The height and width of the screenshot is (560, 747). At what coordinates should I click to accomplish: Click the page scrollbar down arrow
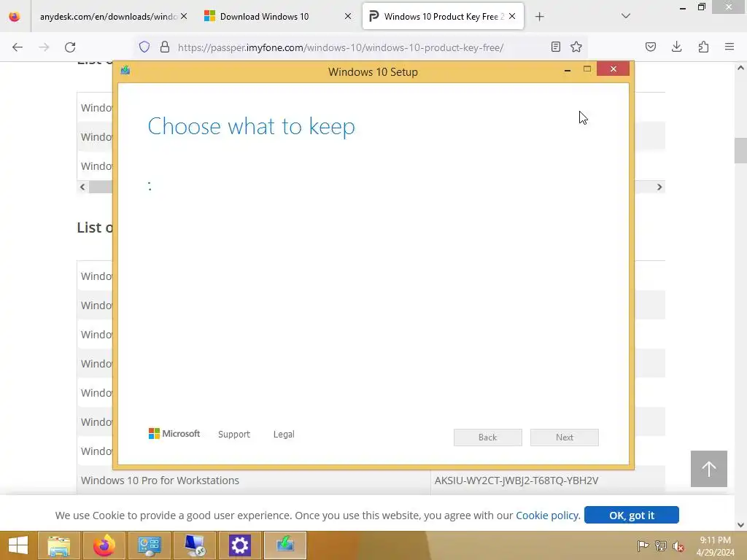pos(740,525)
